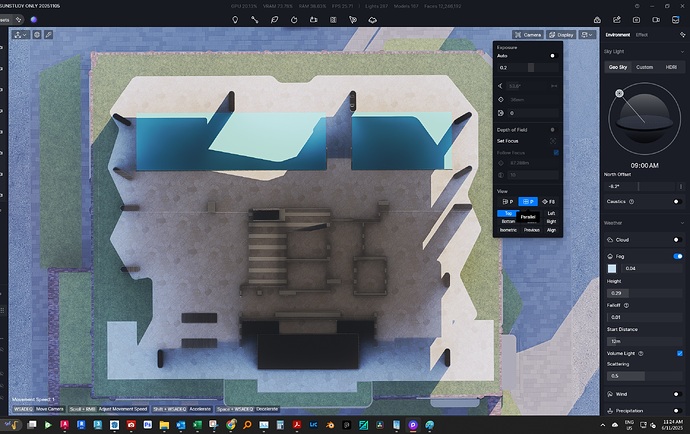This screenshot has height=434, width=690.
Task: Enable the Cloud toggle
Action: point(678,240)
